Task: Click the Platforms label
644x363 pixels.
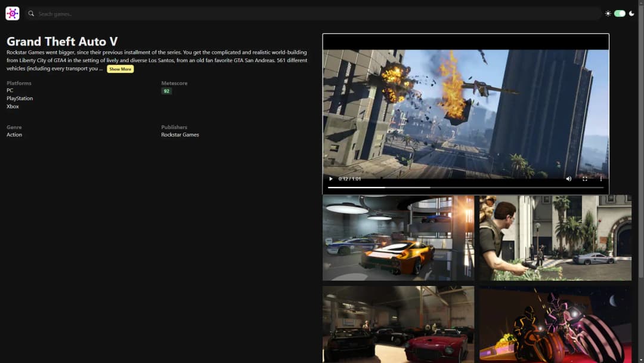Action: 19,83
